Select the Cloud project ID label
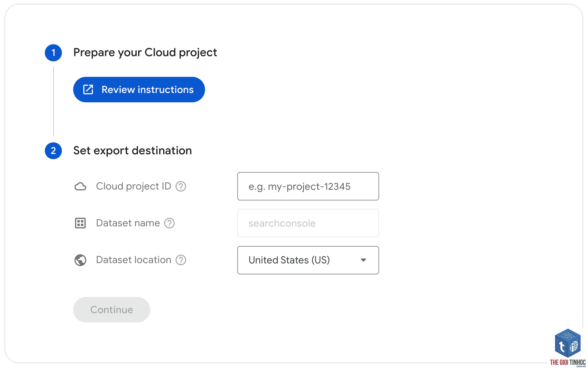 tap(133, 186)
